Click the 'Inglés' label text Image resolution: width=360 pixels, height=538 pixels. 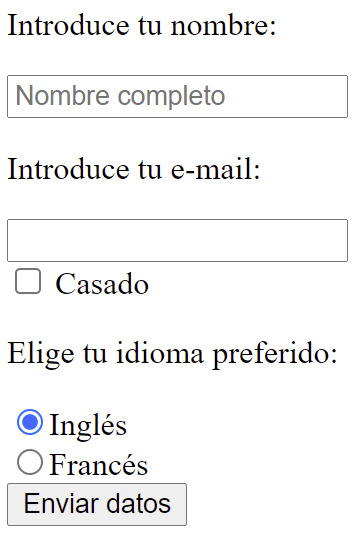pos(88,425)
